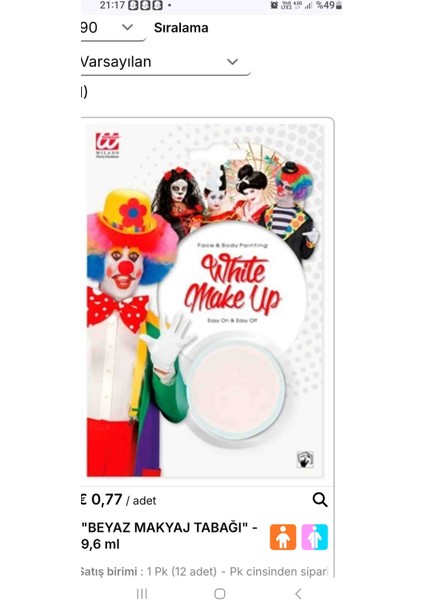Tap the notification icons next to the time
This screenshot has width=424, height=600.
[145, 5]
